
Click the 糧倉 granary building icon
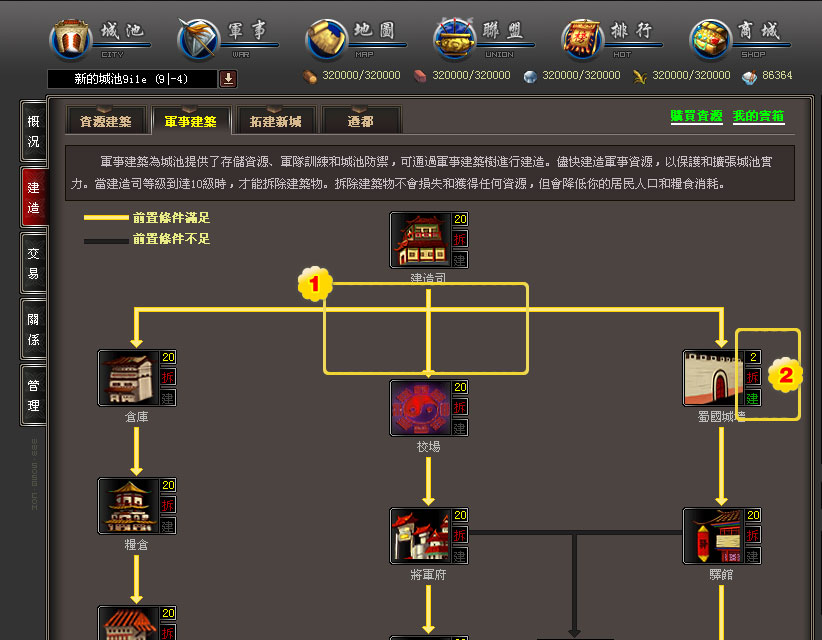point(129,506)
